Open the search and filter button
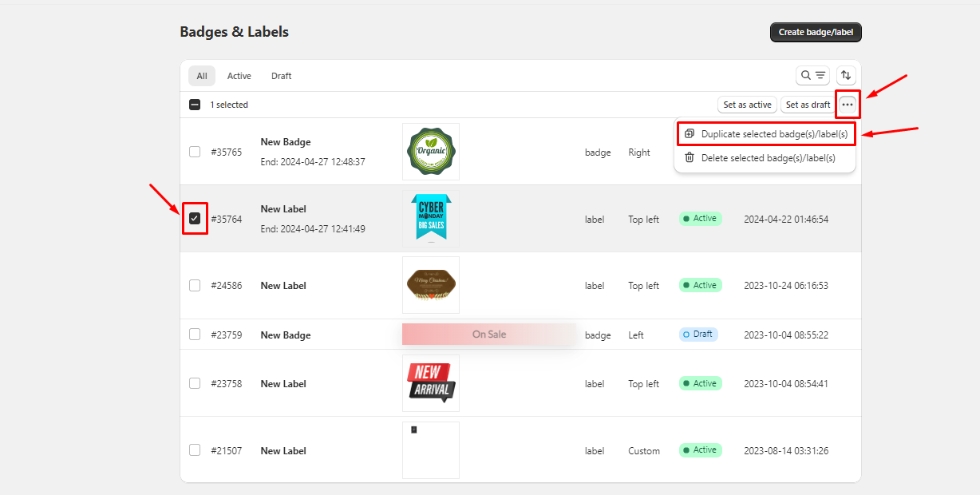The width and height of the screenshot is (980, 495). point(812,75)
